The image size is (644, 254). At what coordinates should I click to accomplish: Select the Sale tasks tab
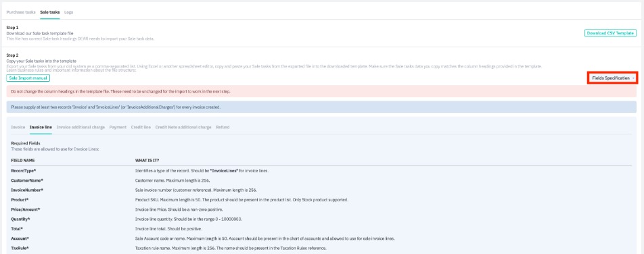49,12
